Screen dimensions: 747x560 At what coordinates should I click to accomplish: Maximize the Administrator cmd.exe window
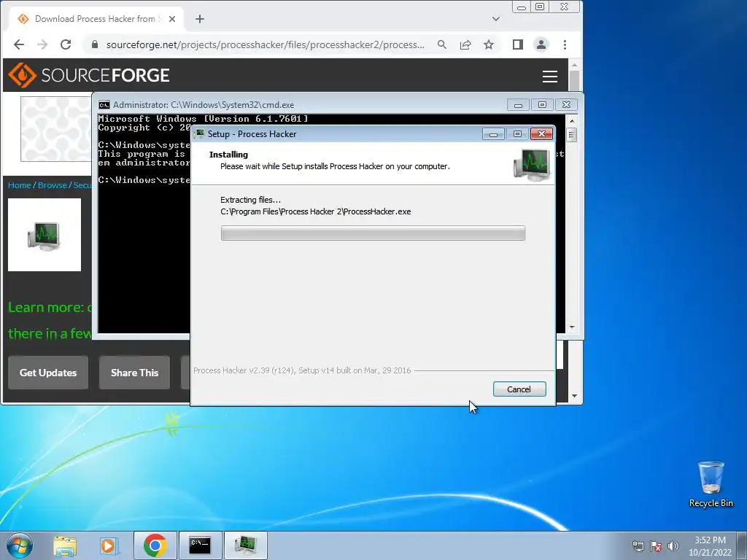(542, 105)
